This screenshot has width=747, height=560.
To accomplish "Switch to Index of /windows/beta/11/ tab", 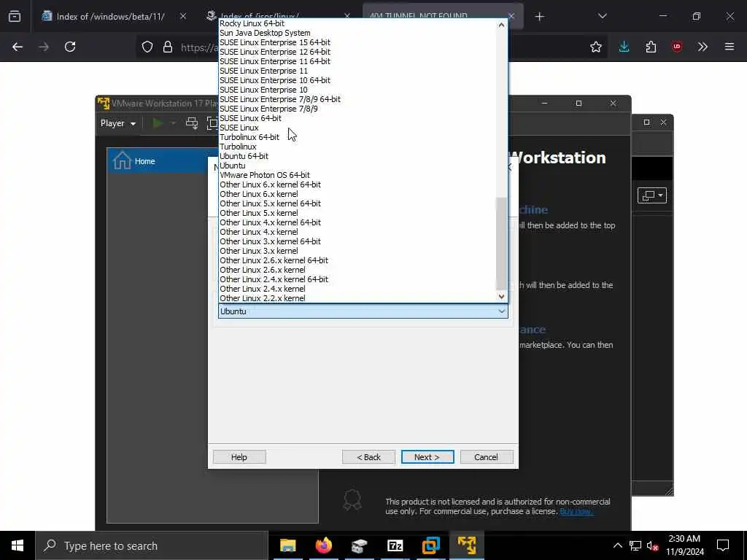I will (x=110, y=16).
